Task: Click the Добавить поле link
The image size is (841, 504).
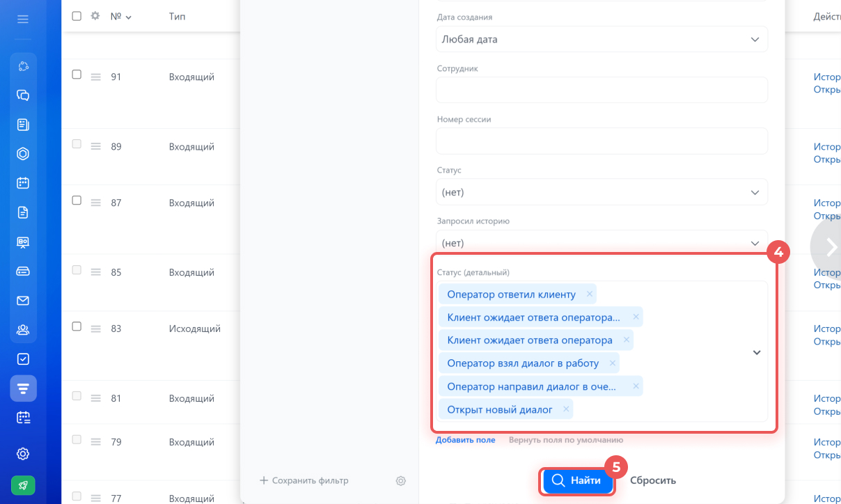Action: pyautogui.click(x=466, y=440)
